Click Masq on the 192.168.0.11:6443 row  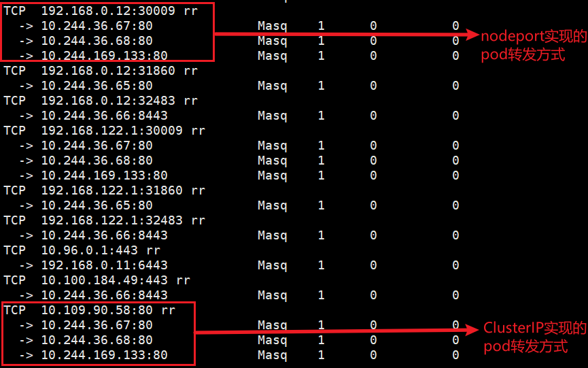coord(273,265)
